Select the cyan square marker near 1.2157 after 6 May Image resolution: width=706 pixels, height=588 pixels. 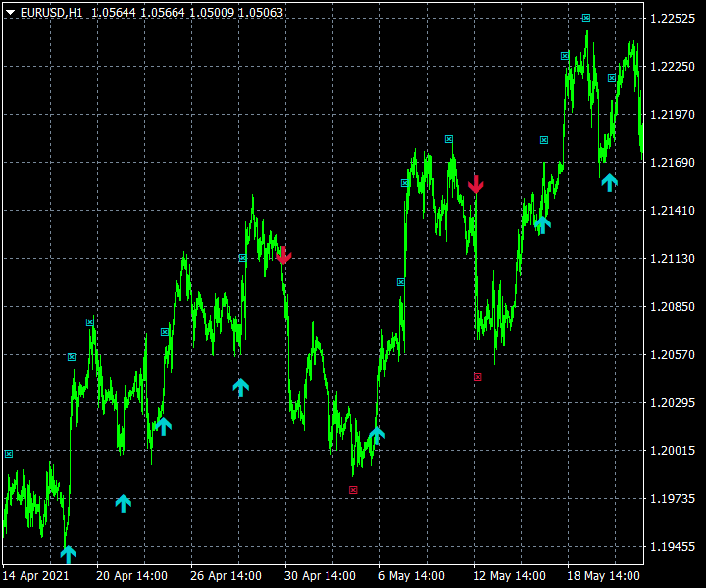tap(405, 183)
